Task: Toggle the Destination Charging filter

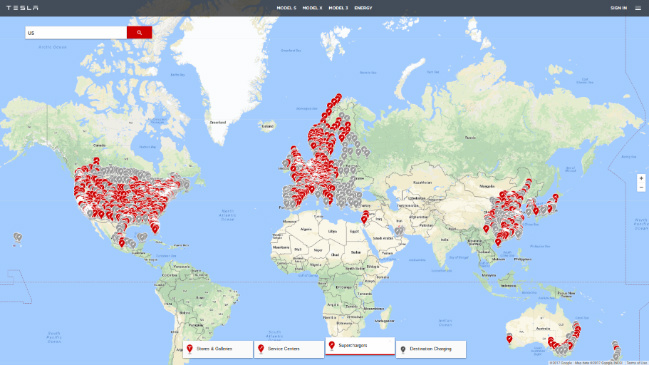Action: [431, 349]
